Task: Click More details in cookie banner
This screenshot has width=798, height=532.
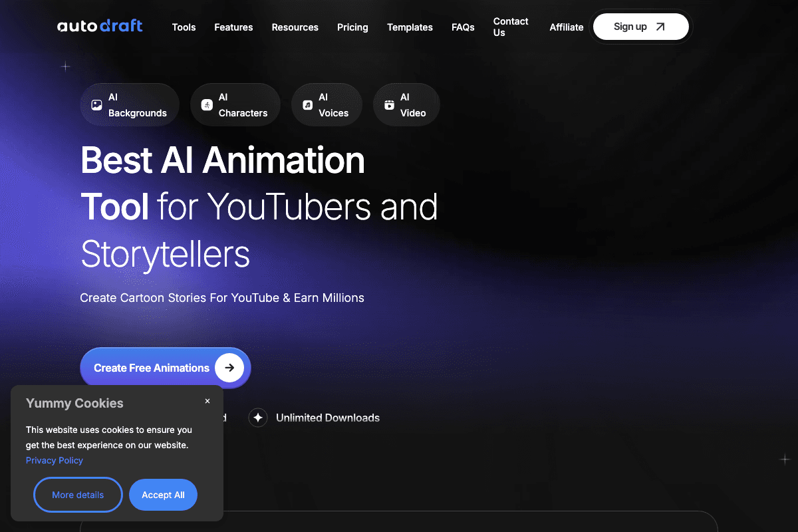Action: (x=78, y=495)
